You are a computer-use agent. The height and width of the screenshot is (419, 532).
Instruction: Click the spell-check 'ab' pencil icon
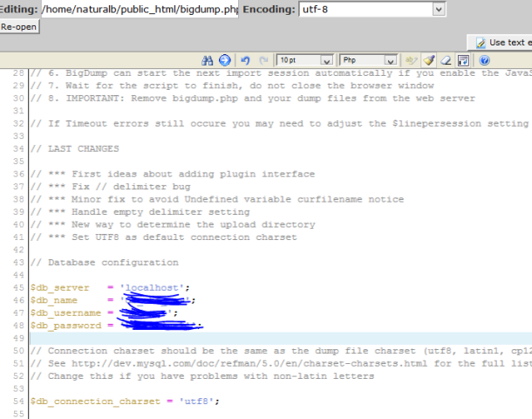[x=412, y=60]
